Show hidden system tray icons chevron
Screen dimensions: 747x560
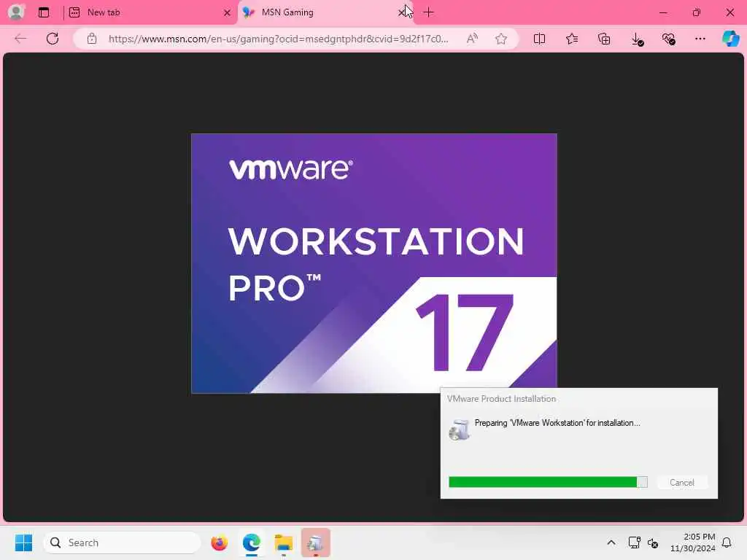[x=611, y=542]
